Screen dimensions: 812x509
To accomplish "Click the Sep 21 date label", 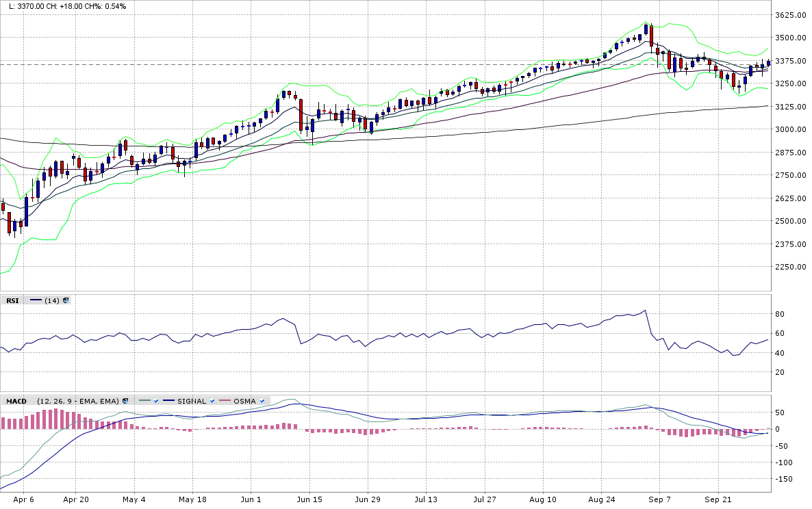I will pos(718,499).
